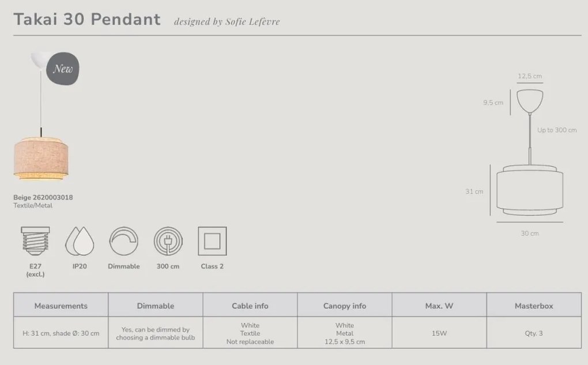Click the E27 bulb socket icon
This screenshot has height=365, width=588.
pyautogui.click(x=35, y=241)
